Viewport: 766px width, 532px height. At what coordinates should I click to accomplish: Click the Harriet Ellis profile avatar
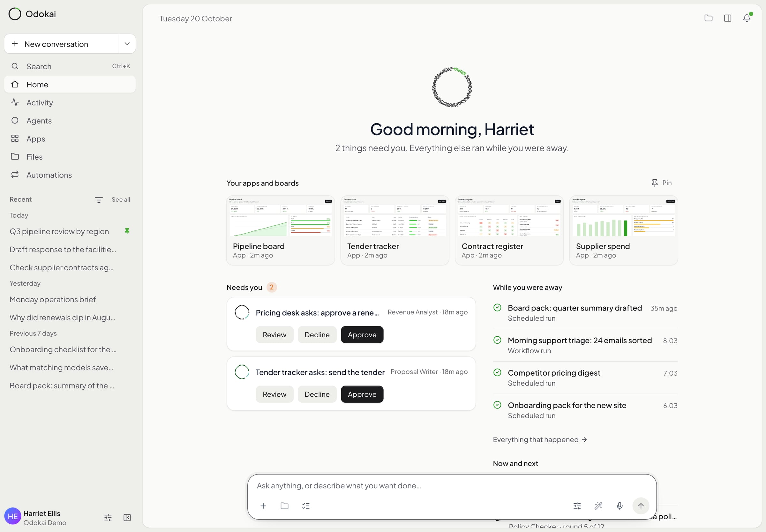(13, 516)
